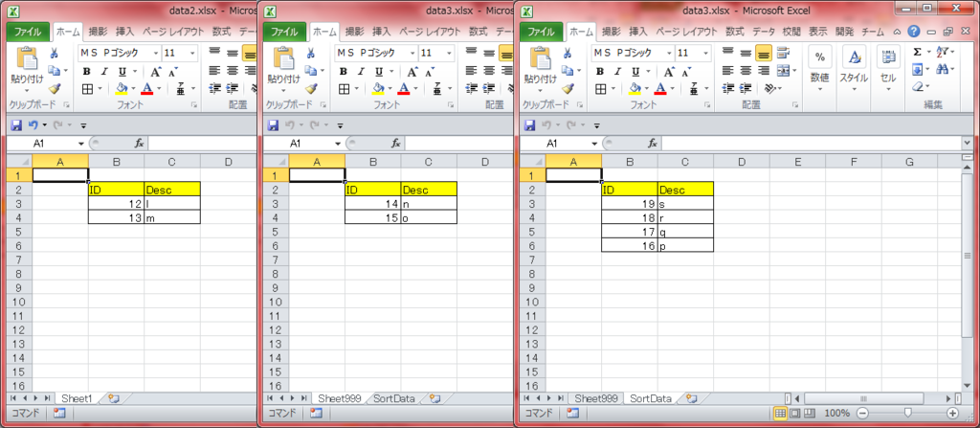Click Save icon in right window's quick access toolbar
The height and width of the screenshot is (428, 980).
pos(529,125)
